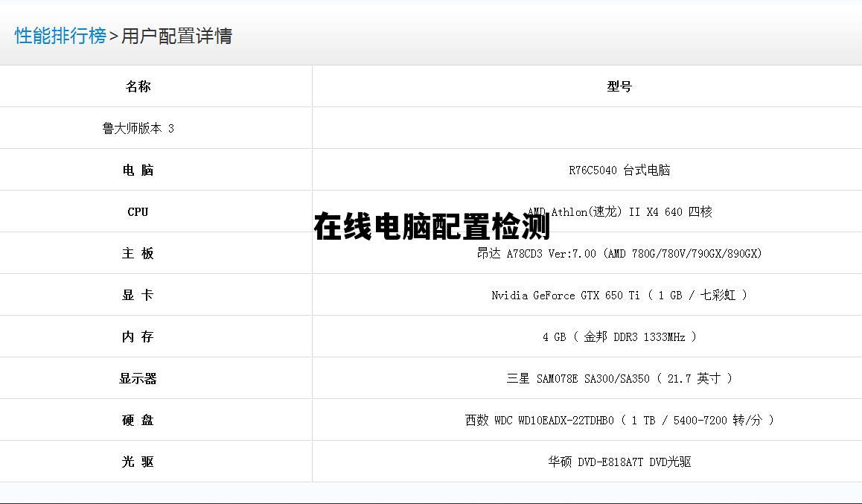This screenshot has height=504, width=862.
Task: Select the AMD Athlon II X4 640 value
Action: coord(619,211)
